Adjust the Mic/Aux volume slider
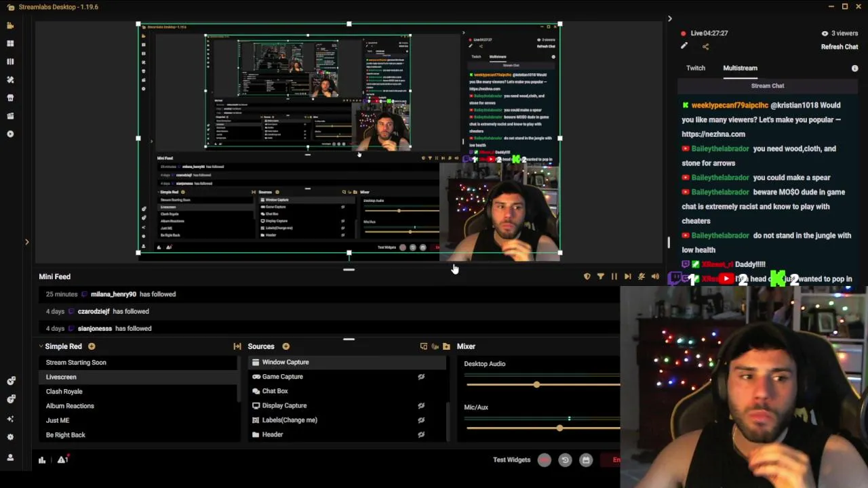Screen dimensions: 868x488 559,428
